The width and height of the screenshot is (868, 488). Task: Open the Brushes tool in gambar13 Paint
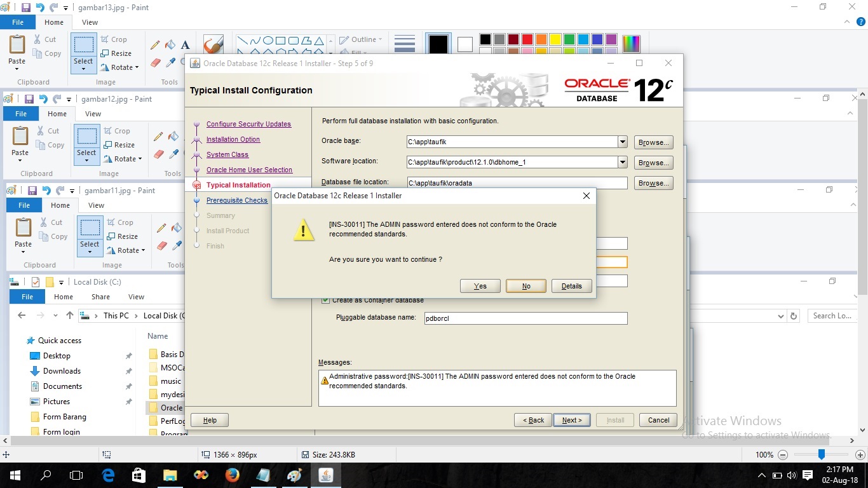click(213, 44)
